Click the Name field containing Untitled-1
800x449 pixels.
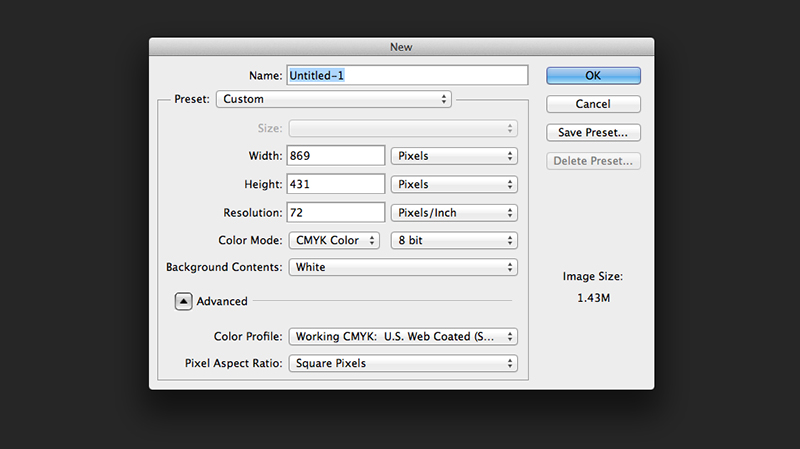[407, 76]
